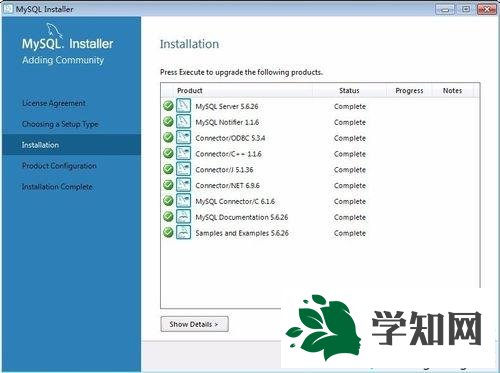This screenshot has height=373, width=500.
Task: Select the MySQL Server 5.6.26 product name
Action: (x=227, y=106)
